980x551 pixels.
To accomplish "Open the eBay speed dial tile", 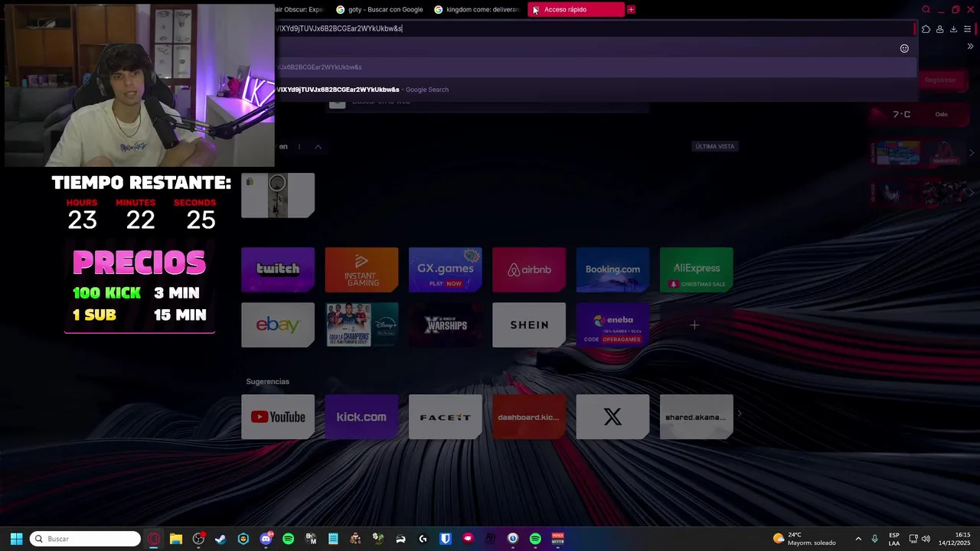I will (x=278, y=325).
